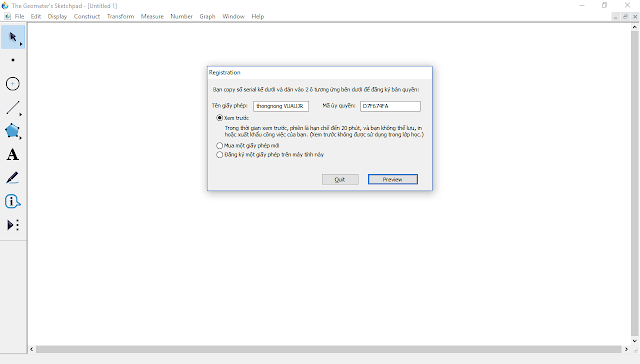Viewport: 640px width, 364px height.
Task: Open the Transform menu
Action: (120, 16)
